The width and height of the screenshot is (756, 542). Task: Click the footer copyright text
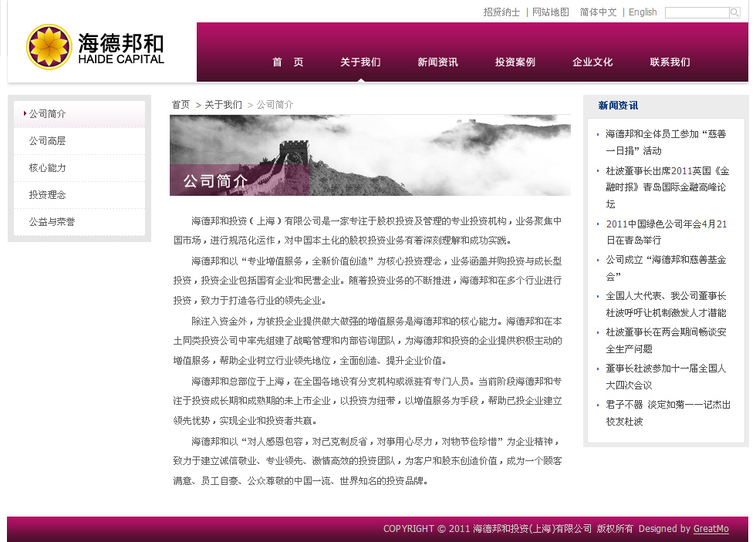coord(508,529)
